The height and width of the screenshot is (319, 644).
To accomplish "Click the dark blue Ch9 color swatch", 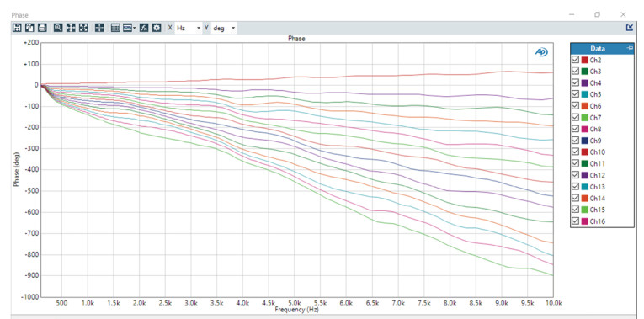I will click(x=585, y=141).
